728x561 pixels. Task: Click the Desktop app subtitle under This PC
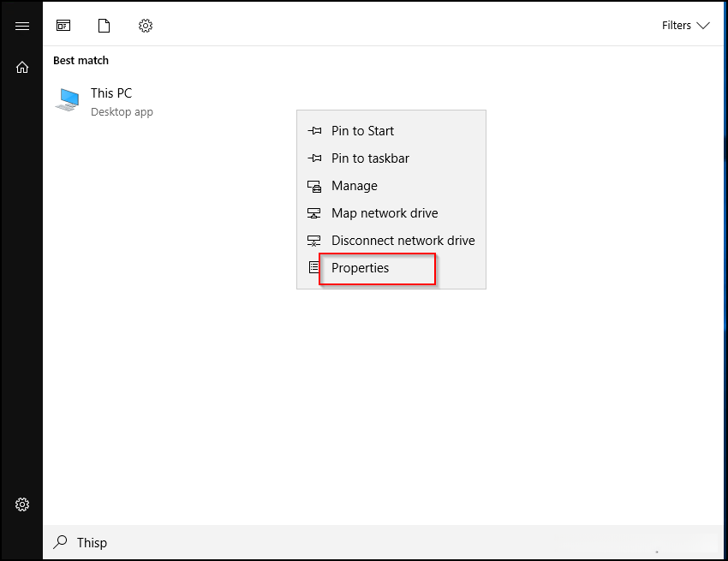(x=122, y=112)
